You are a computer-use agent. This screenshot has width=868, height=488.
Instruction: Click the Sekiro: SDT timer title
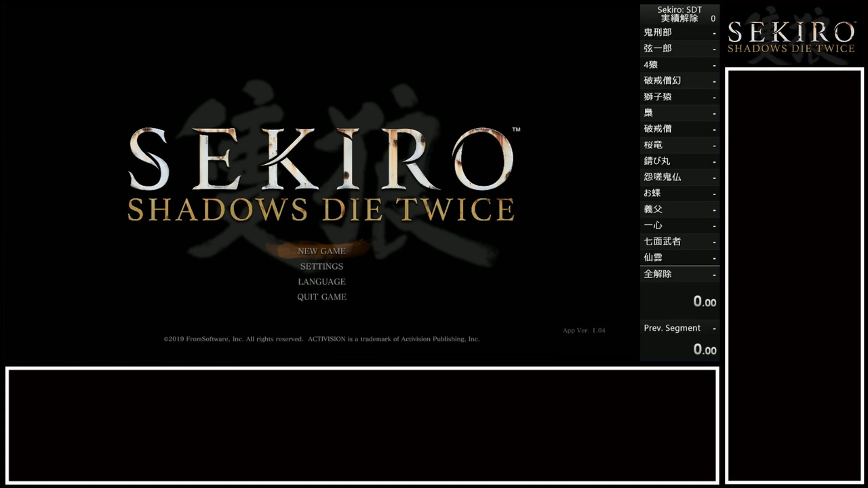[679, 9]
